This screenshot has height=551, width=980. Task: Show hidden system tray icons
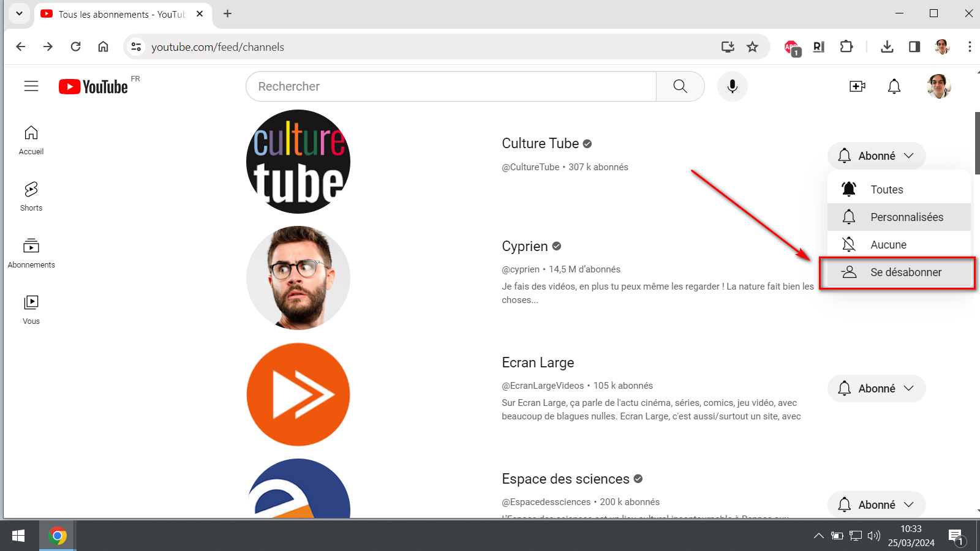[818, 536]
